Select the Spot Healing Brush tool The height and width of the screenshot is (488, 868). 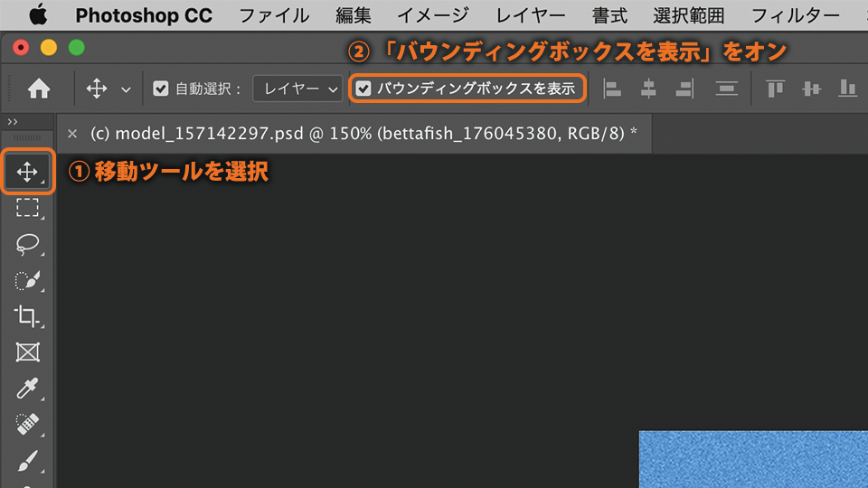click(x=27, y=425)
